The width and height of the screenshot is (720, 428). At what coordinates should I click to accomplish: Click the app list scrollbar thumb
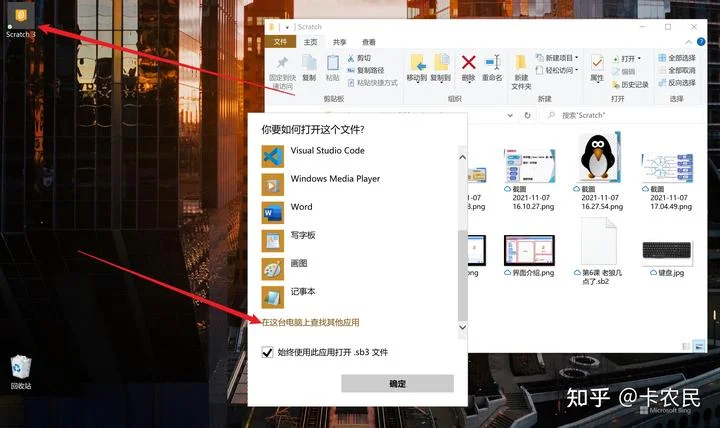(462, 276)
